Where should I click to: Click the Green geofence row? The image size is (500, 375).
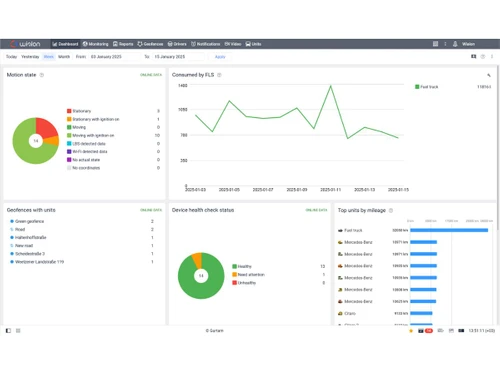[x=82, y=221]
